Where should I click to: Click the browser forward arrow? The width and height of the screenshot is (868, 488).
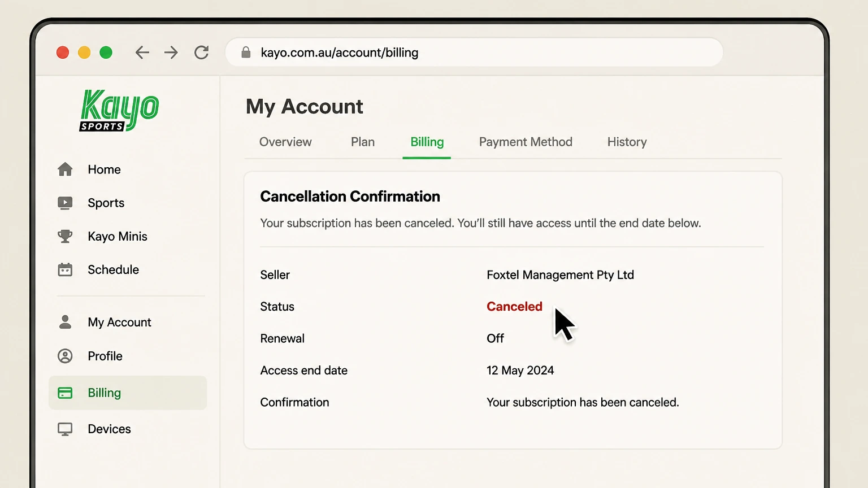point(171,53)
